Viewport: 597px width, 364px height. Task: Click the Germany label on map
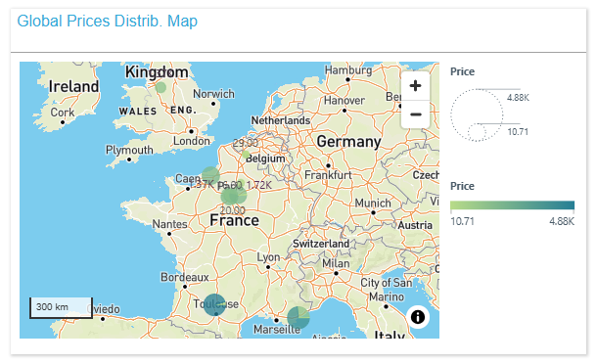(x=348, y=142)
